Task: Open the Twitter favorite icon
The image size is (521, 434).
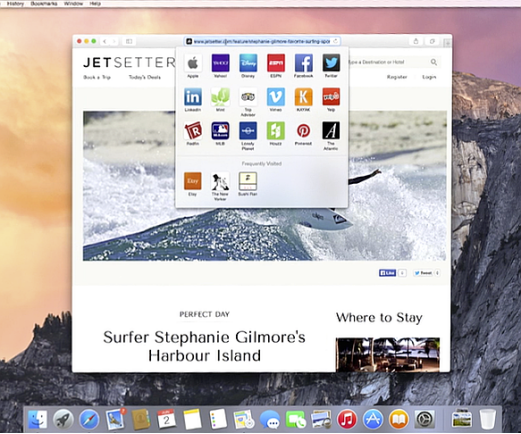Action: tap(331, 63)
